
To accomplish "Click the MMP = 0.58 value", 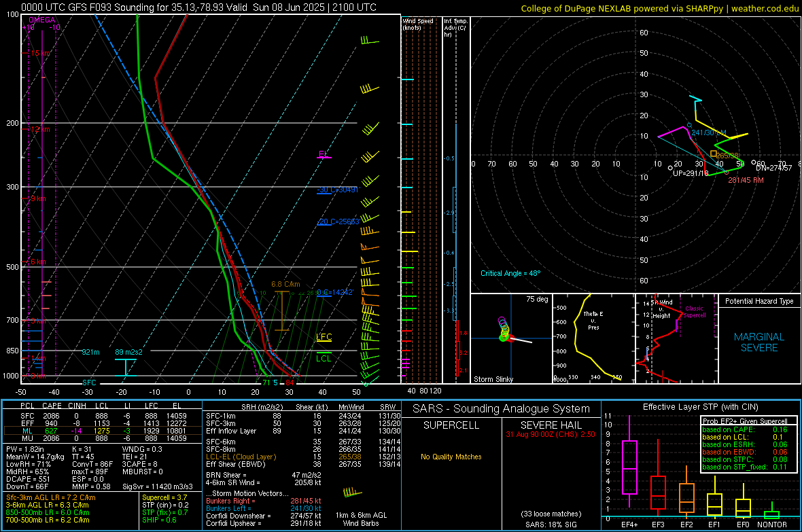I will 92,486.
